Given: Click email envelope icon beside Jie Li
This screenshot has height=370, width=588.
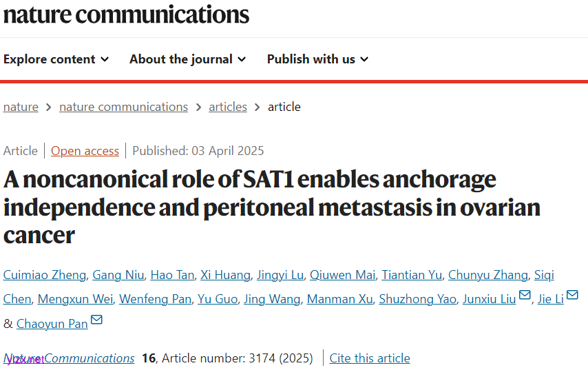Looking at the screenshot, I should click(572, 296).
